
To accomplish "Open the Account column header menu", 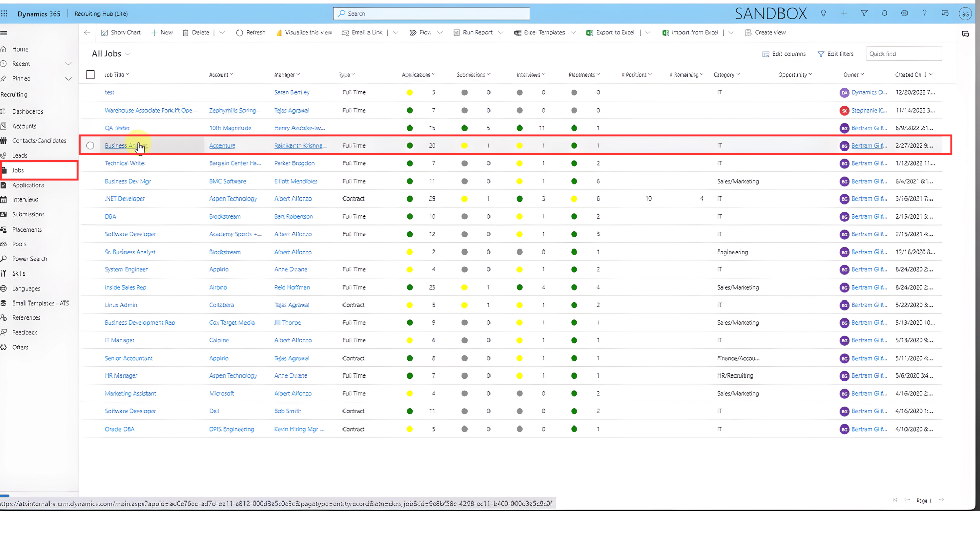I will [221, 75].
